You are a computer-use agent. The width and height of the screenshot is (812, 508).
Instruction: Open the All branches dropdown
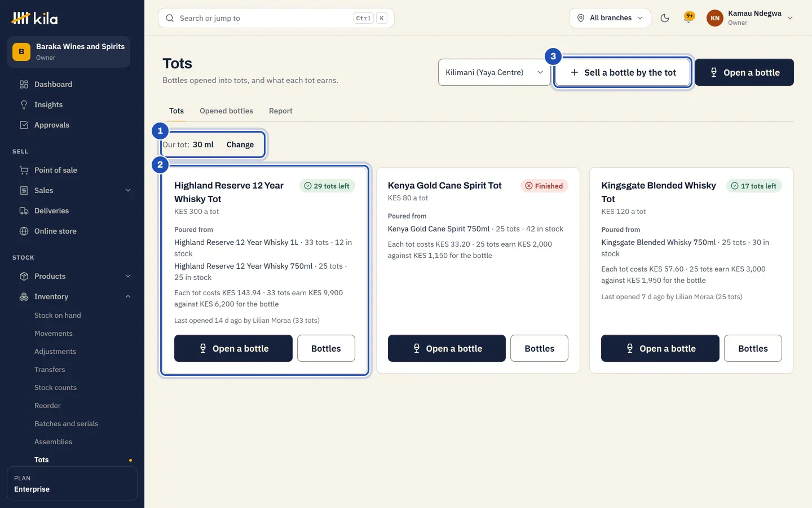[x=610, y=18]
